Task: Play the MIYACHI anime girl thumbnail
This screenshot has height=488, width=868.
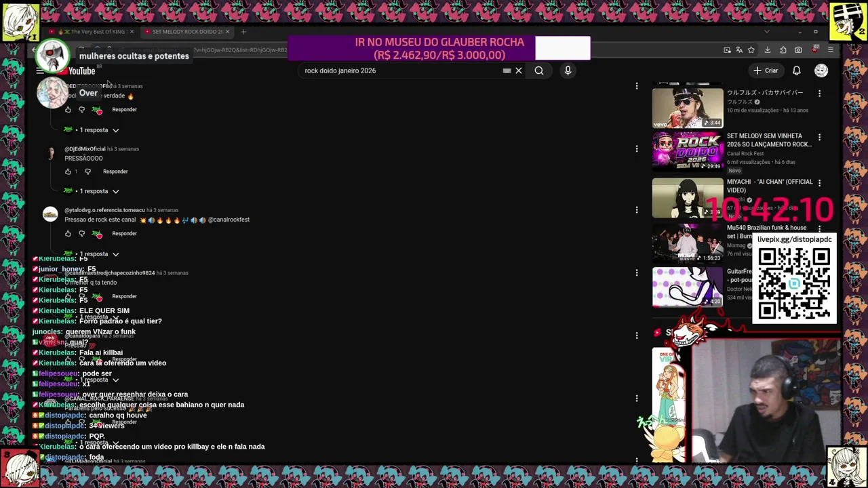Action: 688,198
